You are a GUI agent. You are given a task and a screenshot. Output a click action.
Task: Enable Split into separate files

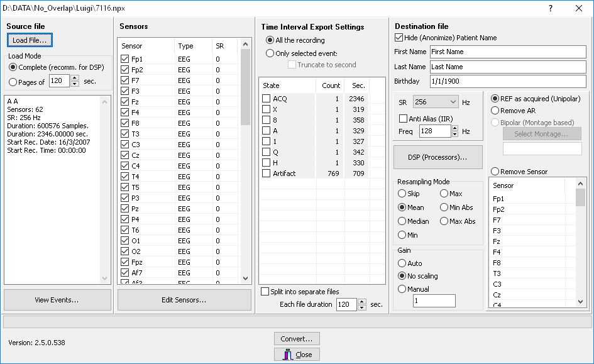265,292
